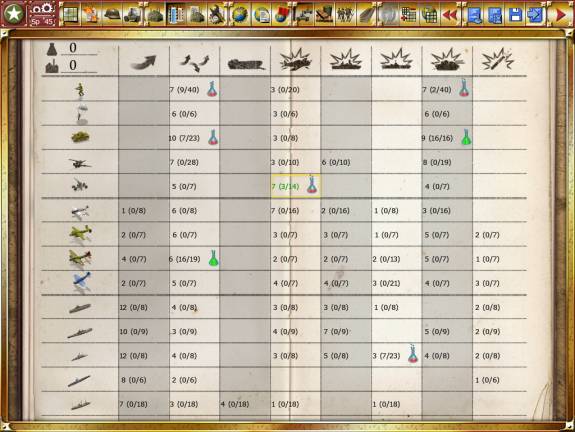
Task: Click the blue floppy disk save icon
Action: coord(515,15)
